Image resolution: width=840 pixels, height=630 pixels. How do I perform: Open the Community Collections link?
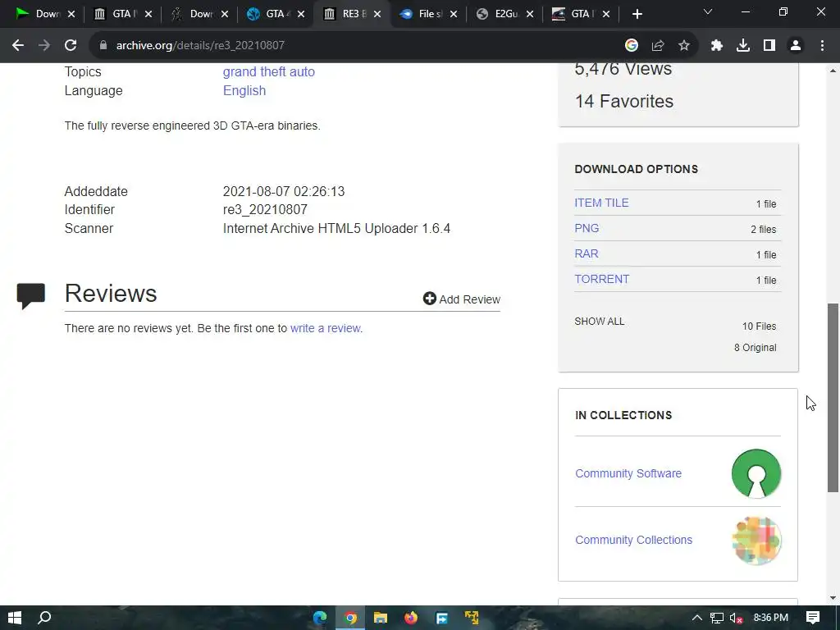coord(634,540)
